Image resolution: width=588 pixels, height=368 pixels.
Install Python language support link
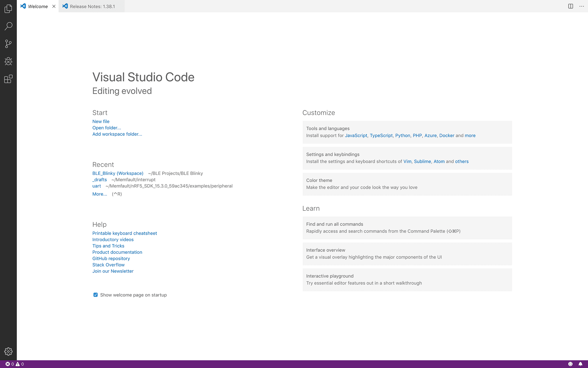[x=402, y=135]
